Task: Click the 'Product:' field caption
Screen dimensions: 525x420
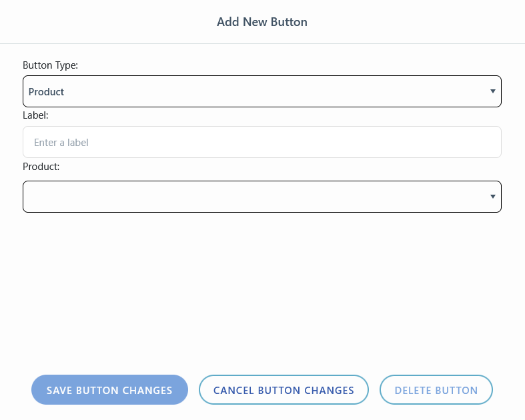Action: pos(41,167)
